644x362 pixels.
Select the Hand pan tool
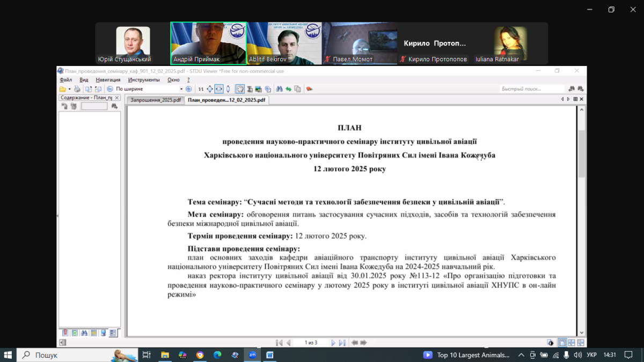point(240,89)
